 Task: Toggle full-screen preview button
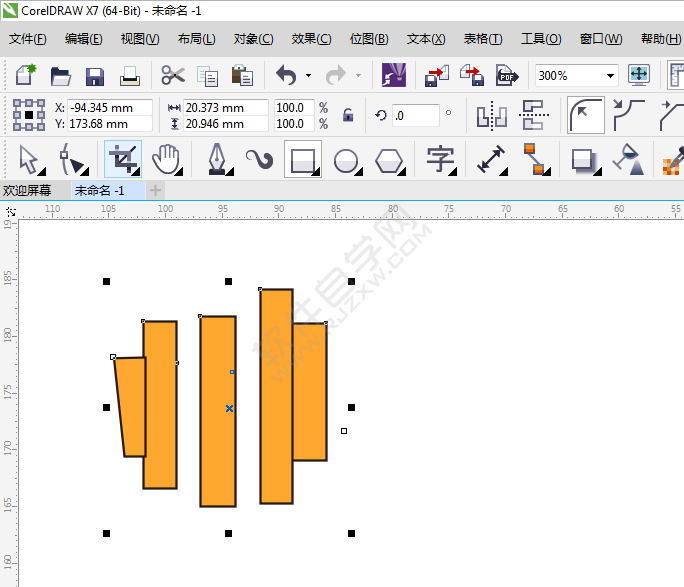(x=639, y=75)
